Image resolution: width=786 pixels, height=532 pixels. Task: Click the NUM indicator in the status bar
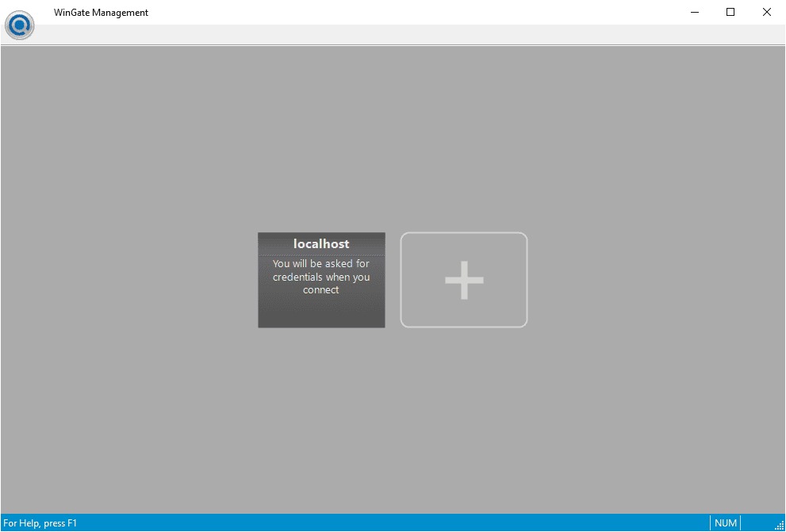tap(725, 523)
